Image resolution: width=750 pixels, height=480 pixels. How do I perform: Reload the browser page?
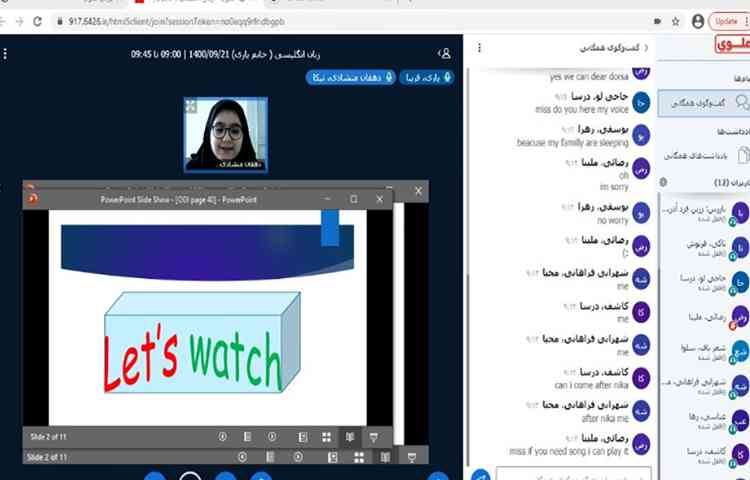coord(37,21)
